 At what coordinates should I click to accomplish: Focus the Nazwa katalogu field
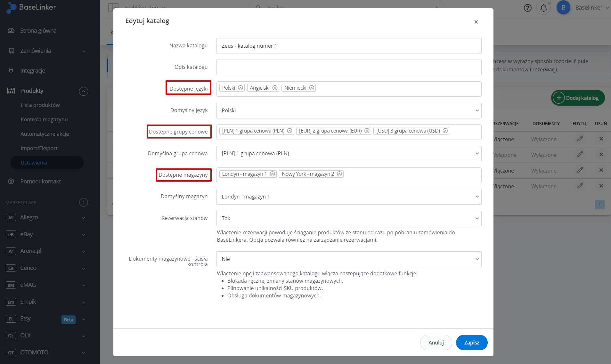tap(349, 46)
